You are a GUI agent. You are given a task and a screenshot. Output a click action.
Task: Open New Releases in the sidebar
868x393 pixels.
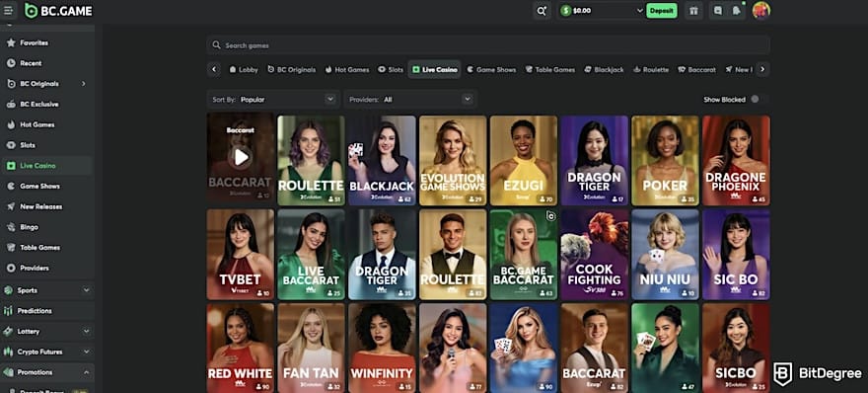[x=47, y=206]
